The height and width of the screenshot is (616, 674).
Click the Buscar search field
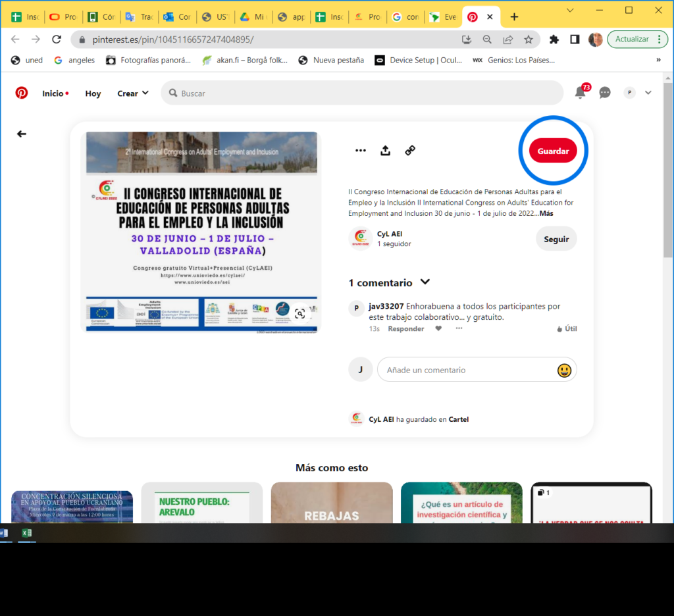point(362,93)
